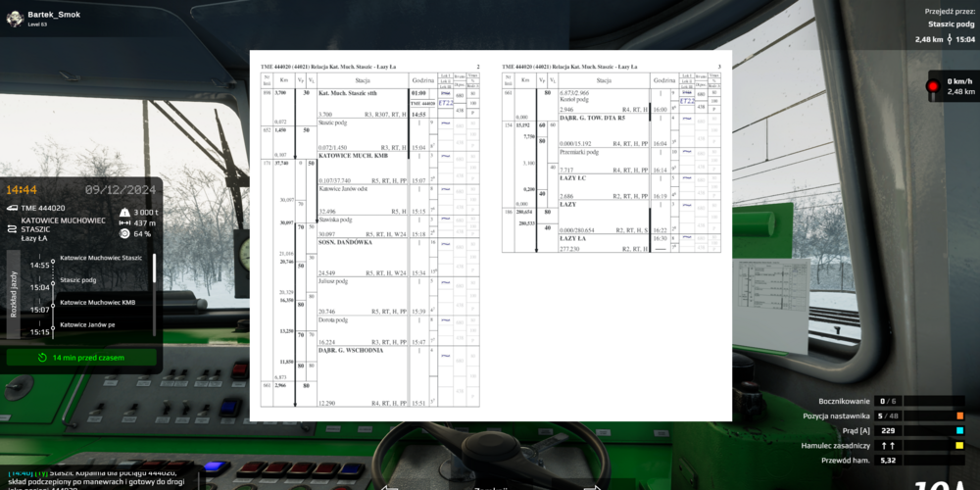Select Katowice Muchowiec KMB in the schedule list
This screenshot has width=980, height=490.
point(97,302)
